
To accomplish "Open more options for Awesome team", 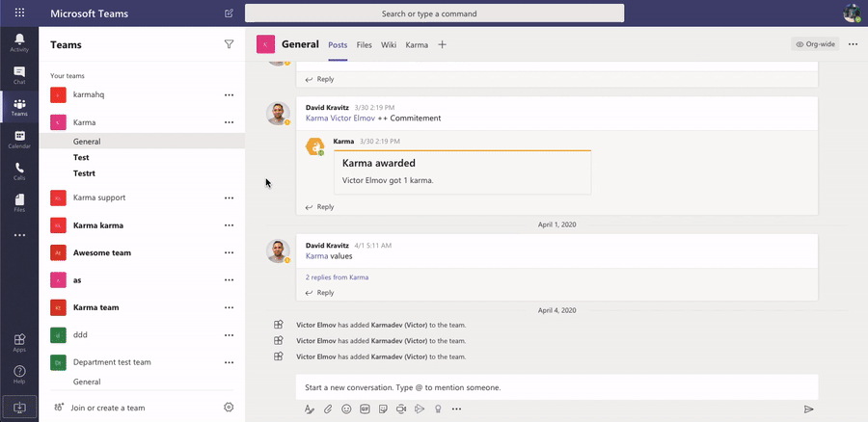I will pos(229,252).
